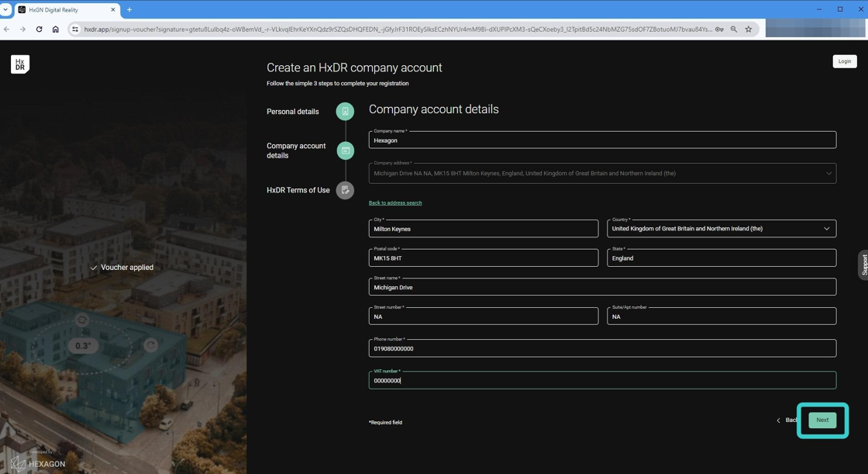Click the Street number field
868x474 pixels.
click(484, 316)
